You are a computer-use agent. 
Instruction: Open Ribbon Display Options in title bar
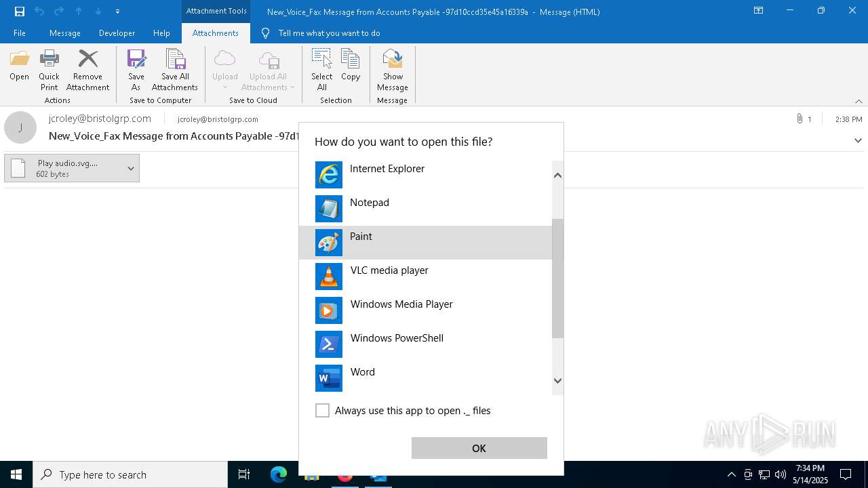click(758, 11)
